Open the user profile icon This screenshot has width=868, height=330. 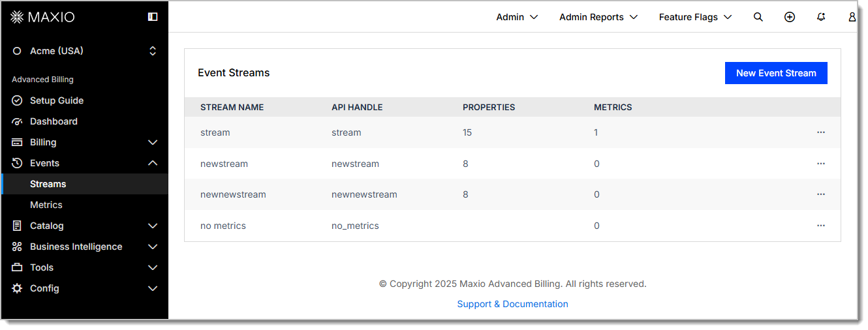[x=852, y=17]
